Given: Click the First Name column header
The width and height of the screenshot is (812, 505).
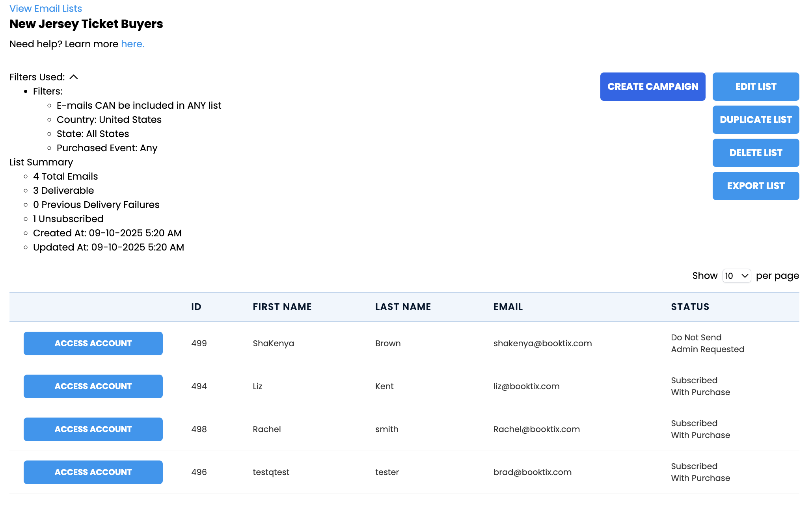Looking at the screenshot, I should [282, 307].
